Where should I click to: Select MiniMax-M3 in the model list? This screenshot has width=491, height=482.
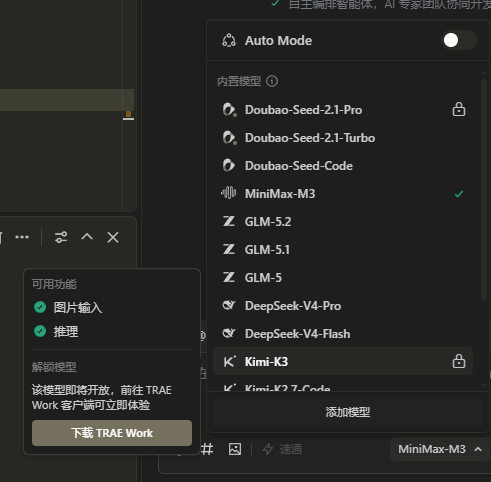(x=343, y=194)
